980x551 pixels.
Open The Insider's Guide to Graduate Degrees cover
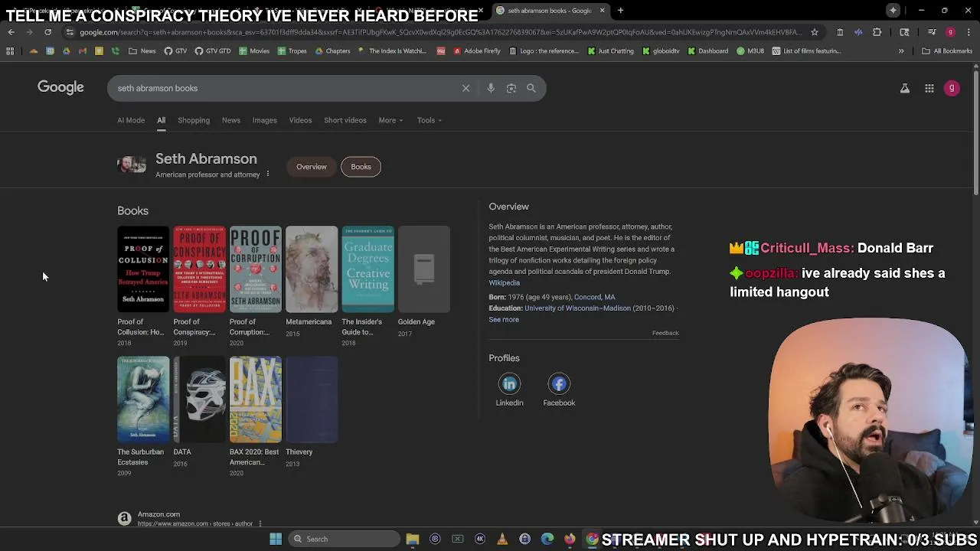coord(367,269)
